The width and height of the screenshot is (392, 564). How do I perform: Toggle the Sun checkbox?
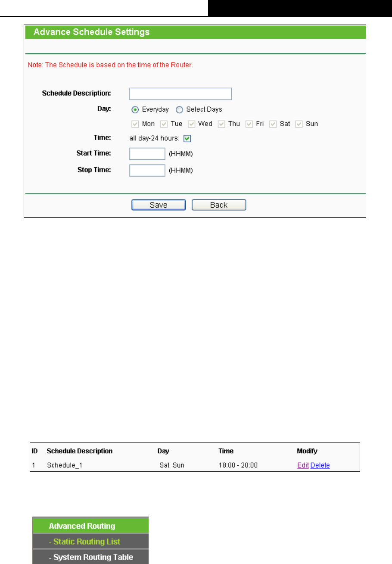[299, 124]
